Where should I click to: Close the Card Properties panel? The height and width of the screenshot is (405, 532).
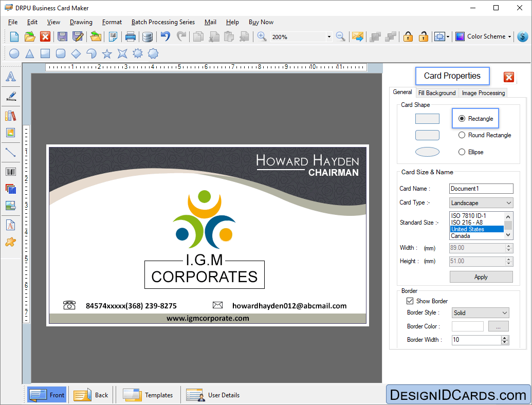pyautogui.click(x=508, y=77)
